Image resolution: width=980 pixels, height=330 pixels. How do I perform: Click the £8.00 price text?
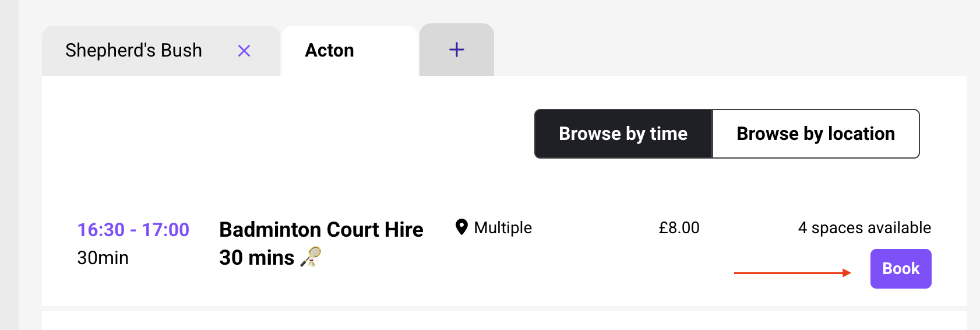coord(679,227)
